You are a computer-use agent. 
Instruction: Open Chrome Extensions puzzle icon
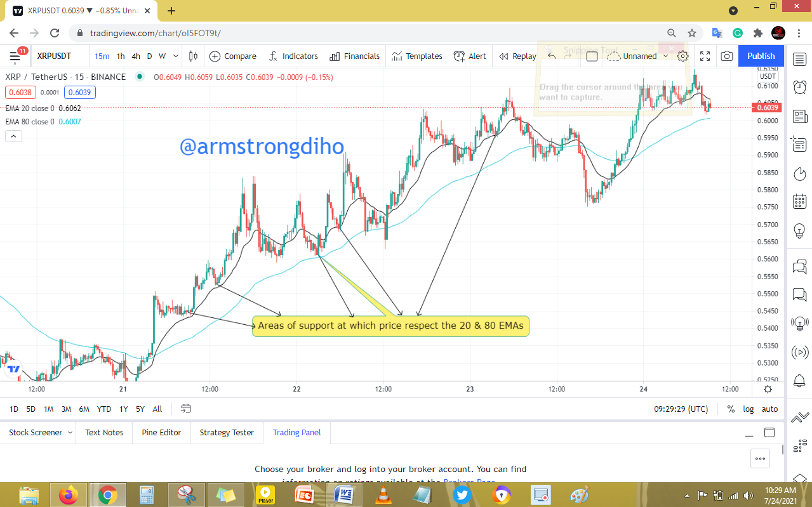(758, 33)
